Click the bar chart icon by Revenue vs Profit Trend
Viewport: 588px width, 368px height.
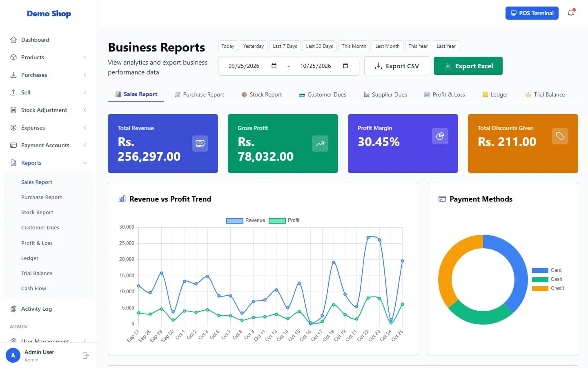point(122,199)
